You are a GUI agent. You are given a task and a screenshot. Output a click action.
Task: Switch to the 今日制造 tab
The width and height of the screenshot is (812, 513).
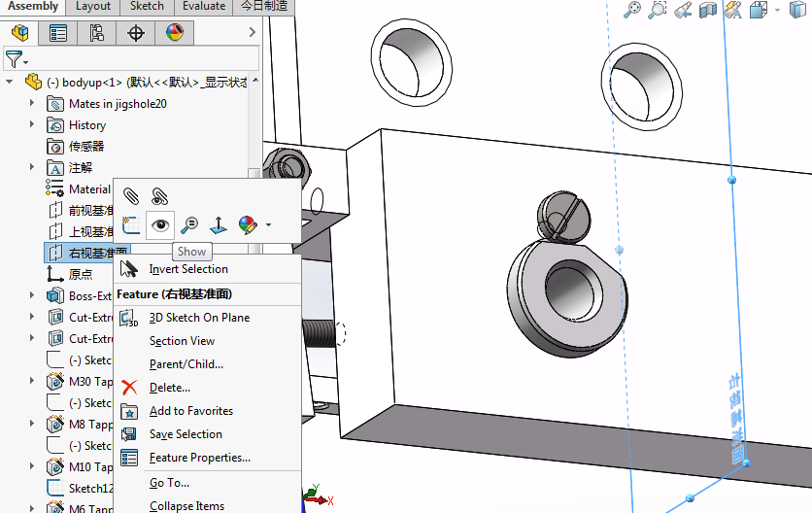[x=263, y=7]
